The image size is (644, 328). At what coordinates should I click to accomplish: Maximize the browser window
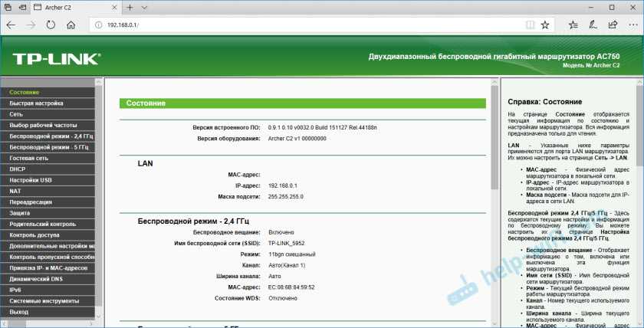pyautogui.click(x=612, y=8)
